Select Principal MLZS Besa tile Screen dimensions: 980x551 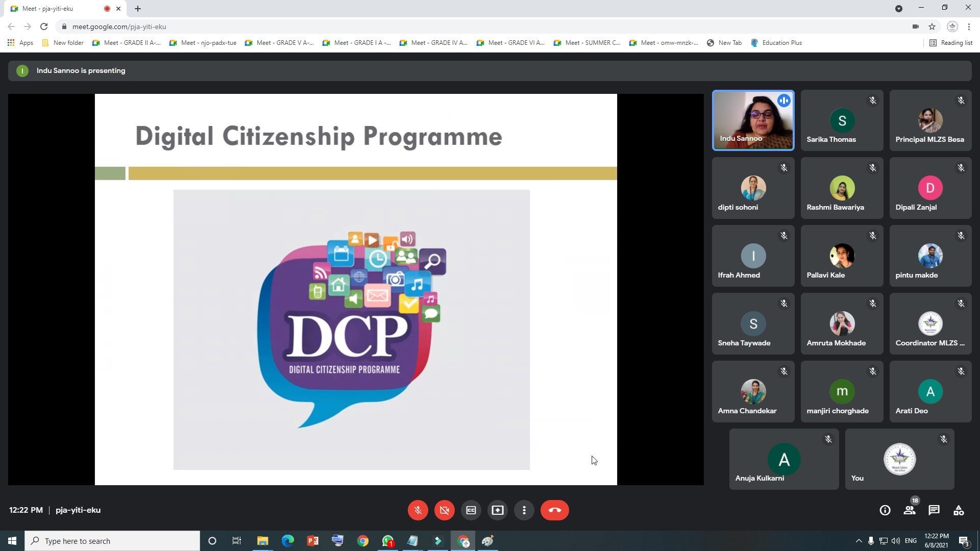[x=930, y=120]
